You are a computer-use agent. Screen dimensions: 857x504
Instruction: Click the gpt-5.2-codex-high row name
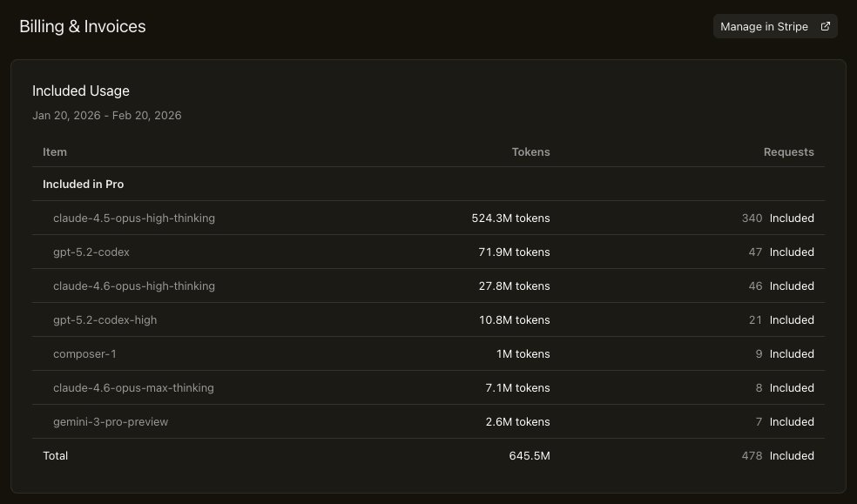105,319
